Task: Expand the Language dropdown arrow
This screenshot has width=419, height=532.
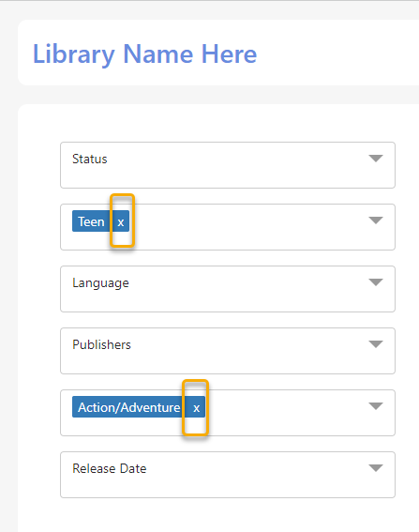Action: (376, 282)
